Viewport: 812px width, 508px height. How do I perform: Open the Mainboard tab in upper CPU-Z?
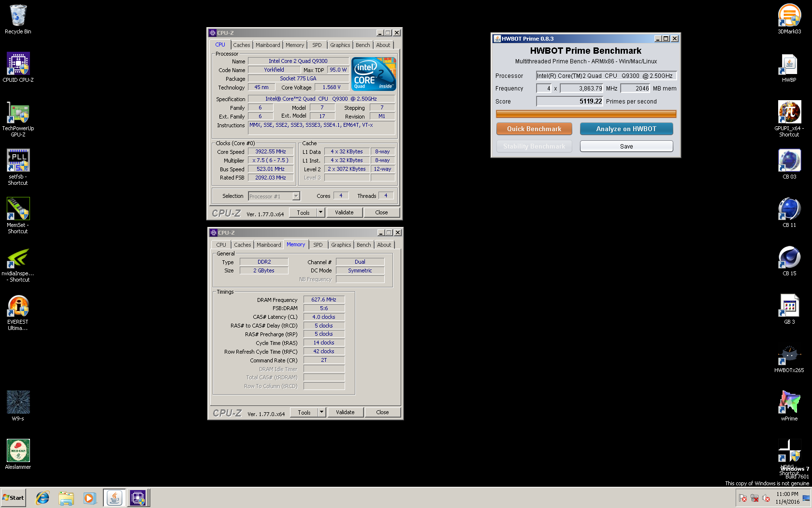268,45
